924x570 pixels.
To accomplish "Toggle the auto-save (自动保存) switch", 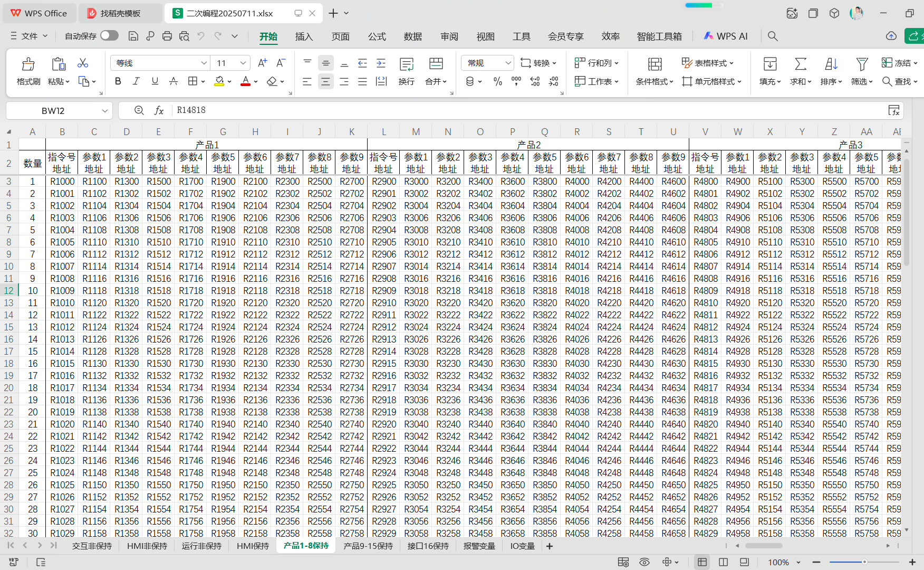I will pos(109,35).
